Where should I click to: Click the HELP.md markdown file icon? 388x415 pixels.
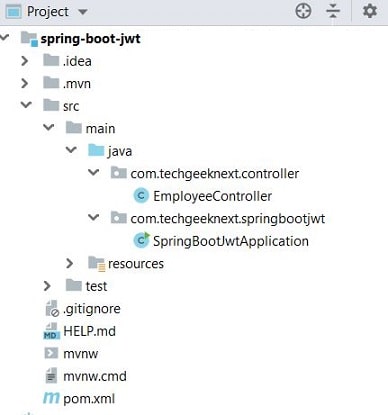[52, 331]
